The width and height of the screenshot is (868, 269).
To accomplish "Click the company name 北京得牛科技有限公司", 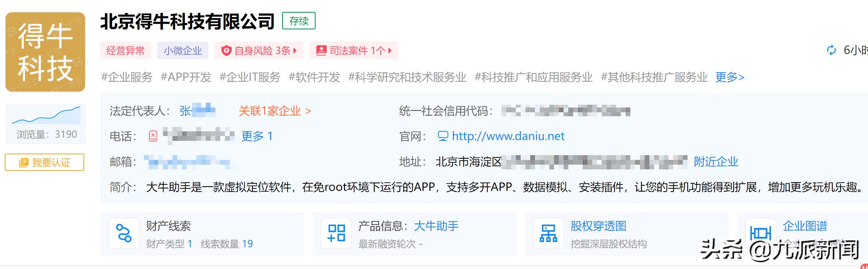I will [x=187, y=21].
